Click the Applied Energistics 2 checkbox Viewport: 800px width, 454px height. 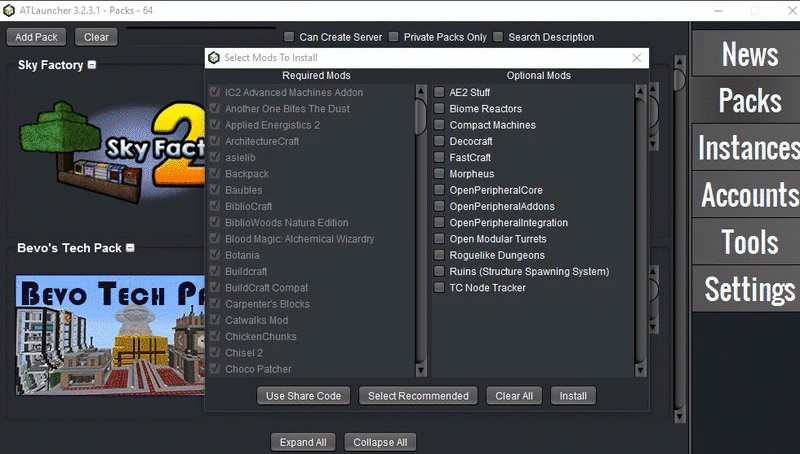[x=215, y=124]
